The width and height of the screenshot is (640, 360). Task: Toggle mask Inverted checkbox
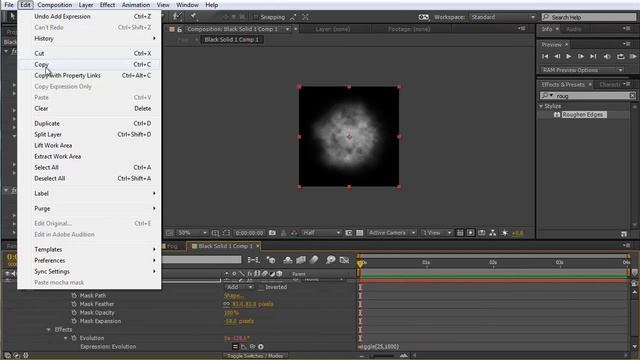click(x=261, y=287)
